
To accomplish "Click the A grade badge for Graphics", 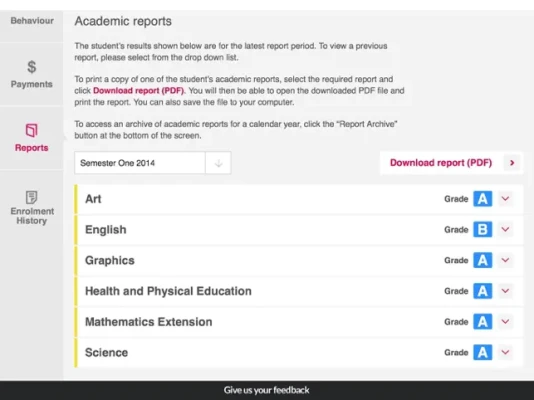I will [482, 260].
